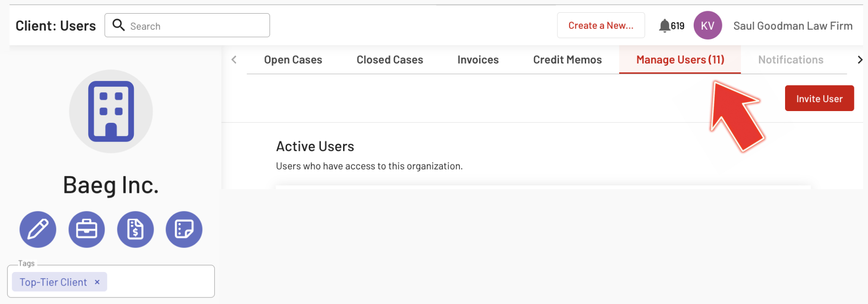Click the sticky note icon
Viewport: 868px width, 304px height.
184,230
